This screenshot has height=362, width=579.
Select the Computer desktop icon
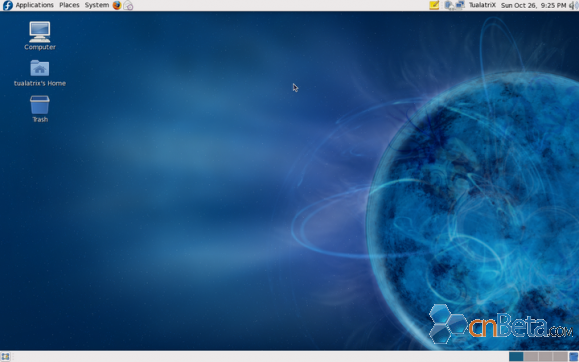click(40, 35)
